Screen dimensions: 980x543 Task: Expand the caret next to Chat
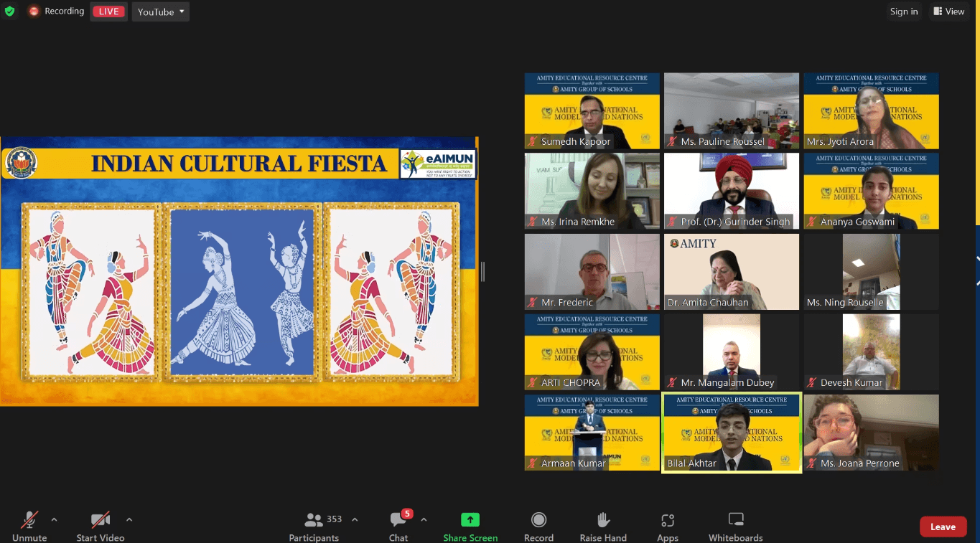[424, 520]
